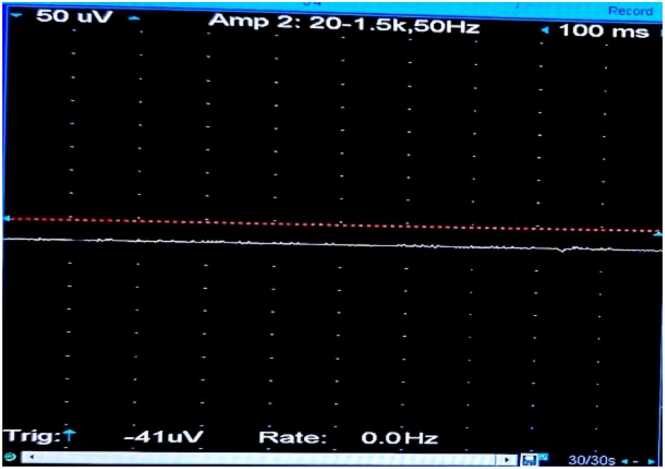Click the small marker right of 50 uV

134,18
